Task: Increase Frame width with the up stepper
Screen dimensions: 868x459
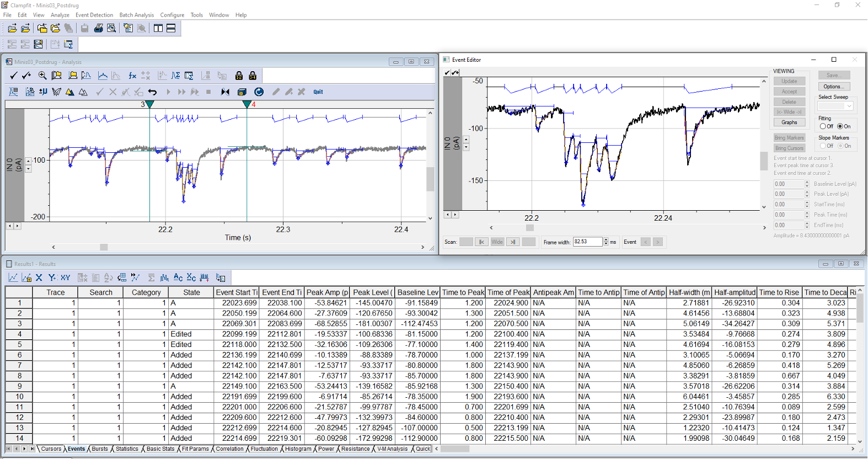Action: point(606,239)
